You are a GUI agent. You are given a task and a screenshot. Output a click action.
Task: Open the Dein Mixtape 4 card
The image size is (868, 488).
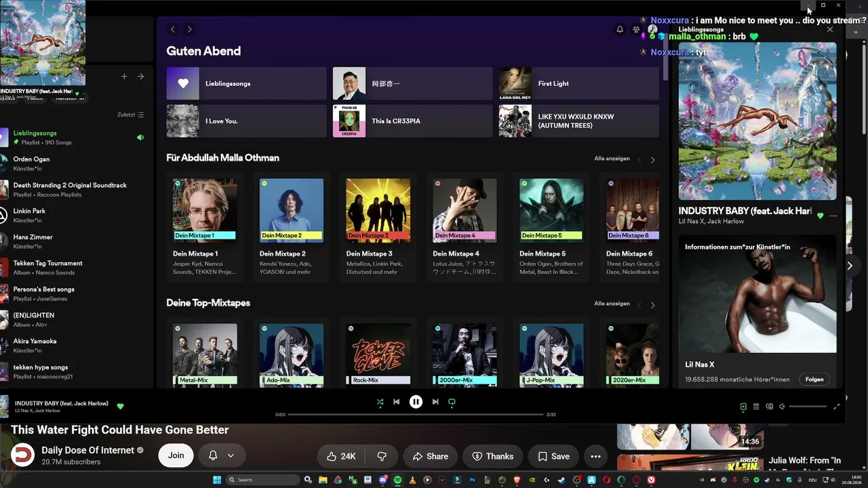465,227
